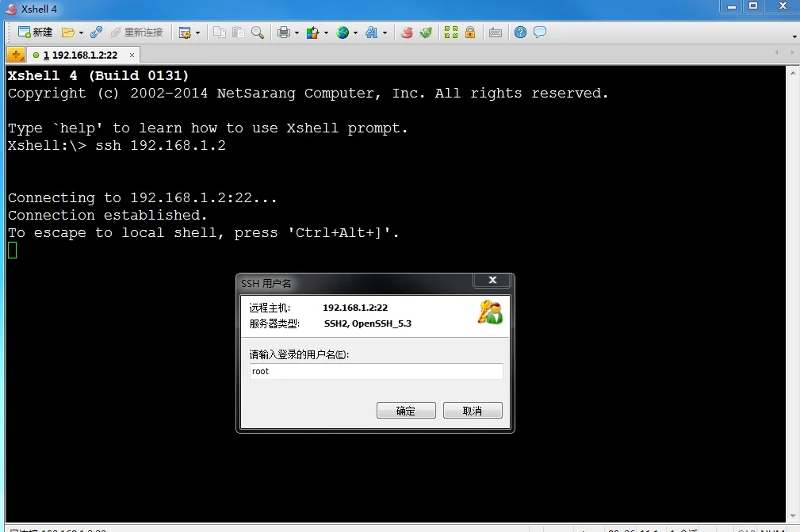
Task: Click the keyboard mapping icon
Action: tap(496, 33)
